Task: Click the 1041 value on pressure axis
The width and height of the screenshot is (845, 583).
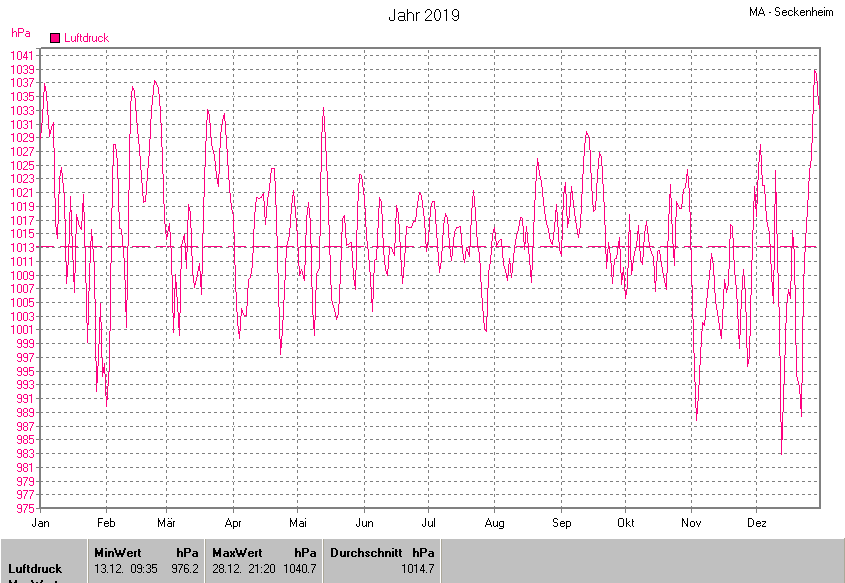Action: [22, 55]
